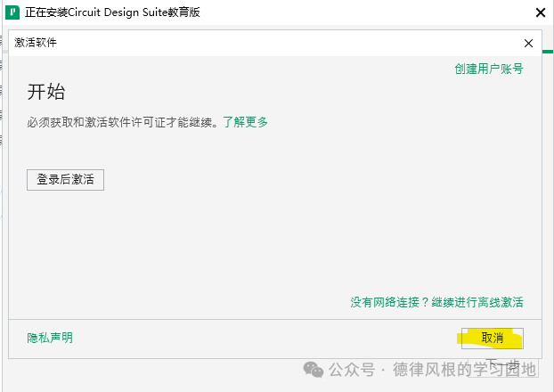This screenshot has width=554, height=392.
Task: Click the green installer logo icon
Action: click(12, 12)
